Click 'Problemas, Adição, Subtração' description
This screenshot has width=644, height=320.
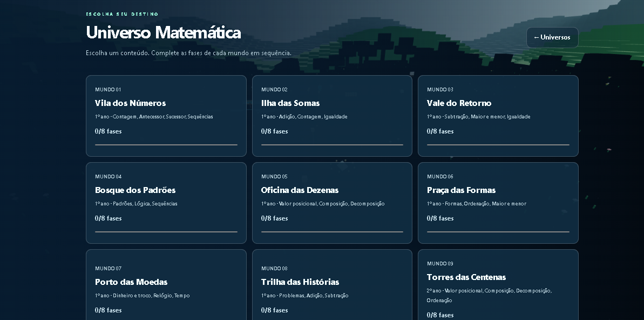(x=305, y=296)
